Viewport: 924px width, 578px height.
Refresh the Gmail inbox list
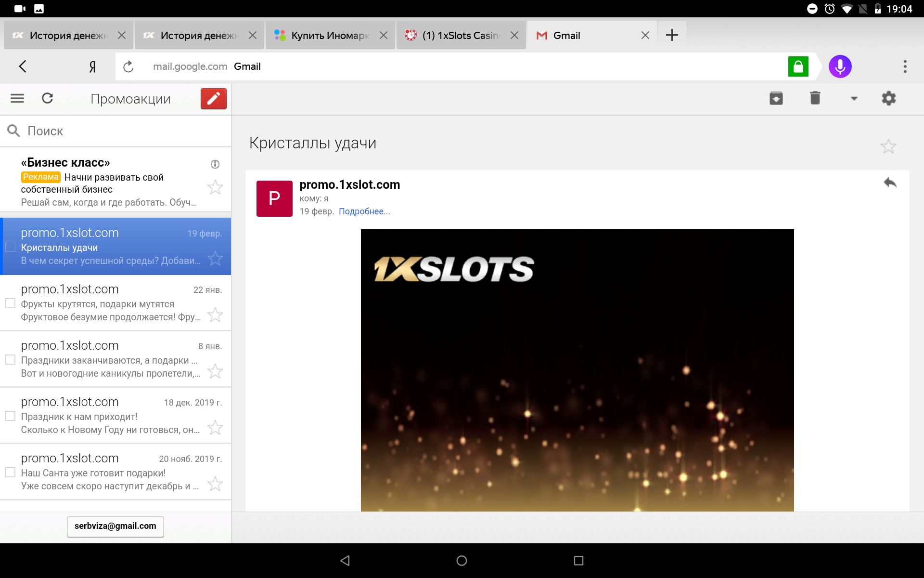pos(47,99)
